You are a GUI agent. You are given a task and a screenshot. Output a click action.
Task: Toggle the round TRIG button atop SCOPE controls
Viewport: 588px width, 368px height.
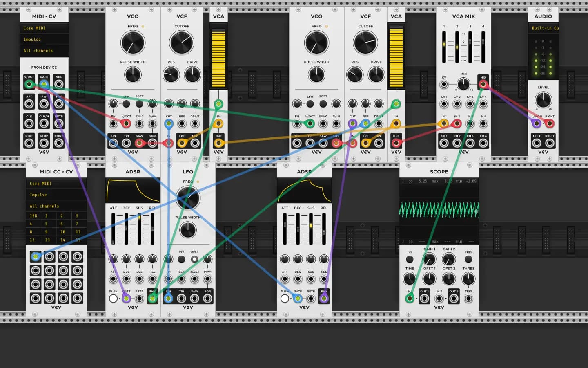tap(468, 259)
